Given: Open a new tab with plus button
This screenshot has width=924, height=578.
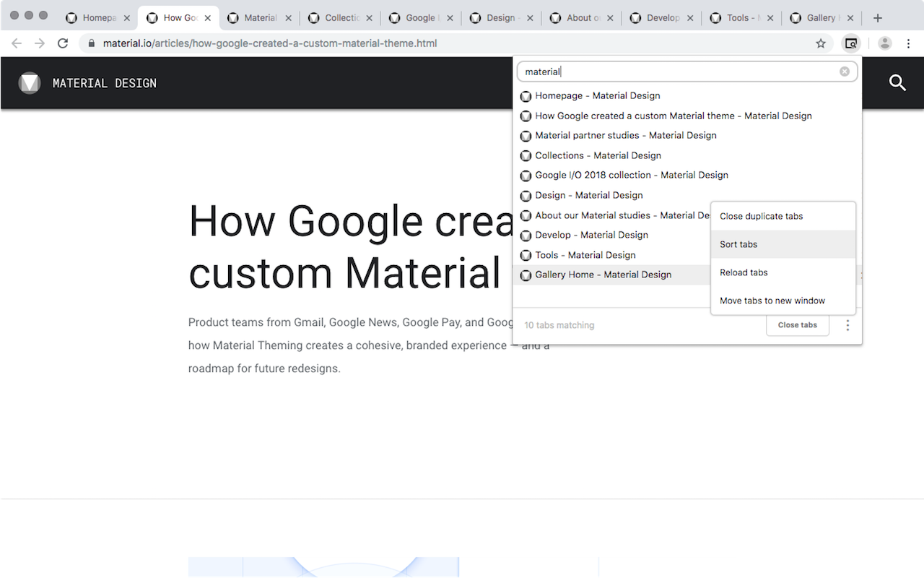Looking at the screenshot, I should pos(878,18).
